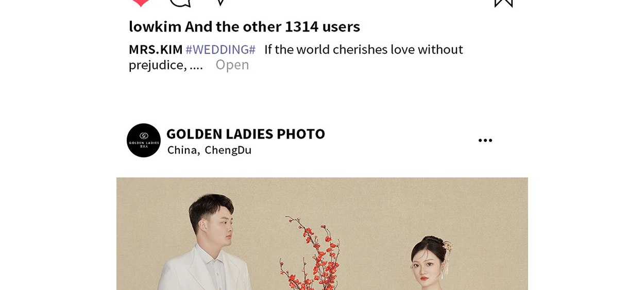The image size is (644, 290).
Task: Select the wedding photo post image
Action: (x=322, y=234)
